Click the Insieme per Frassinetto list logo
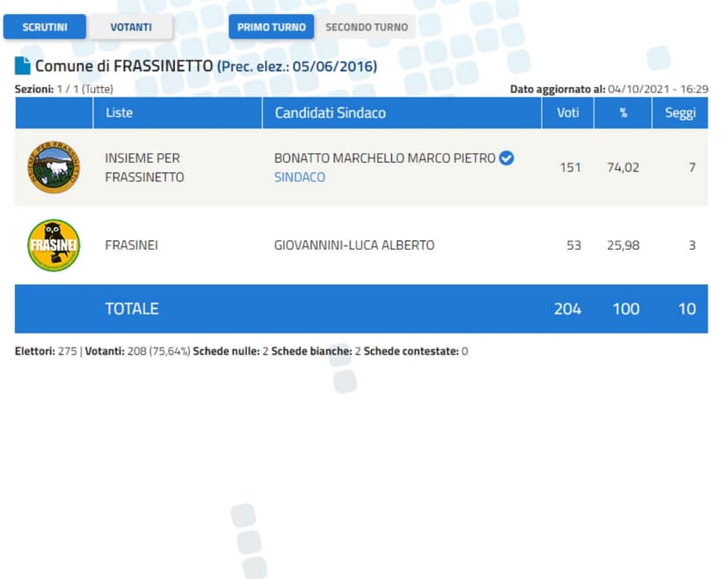The image size is (728, 579). [x=54, y=167]
